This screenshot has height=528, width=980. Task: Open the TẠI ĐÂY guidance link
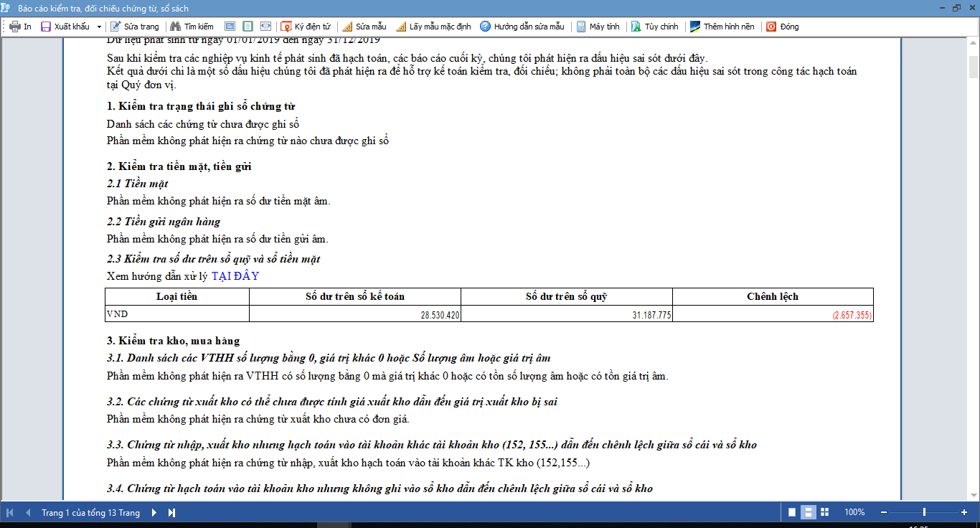click(235, 276)
